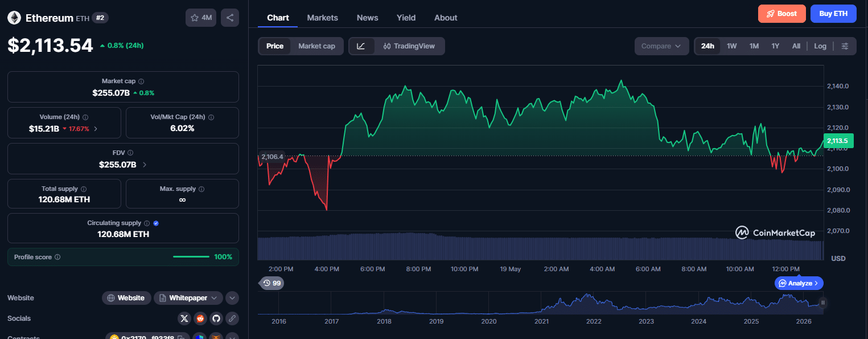868x339 pixels.
Task: Expand Volume (24h) details chevron
Action: point(96,129)
